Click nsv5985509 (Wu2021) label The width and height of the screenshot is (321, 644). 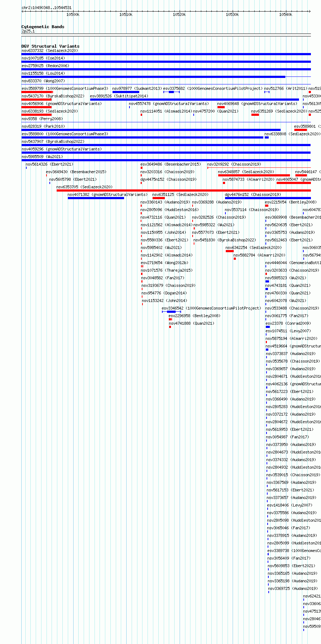(42, 157)
